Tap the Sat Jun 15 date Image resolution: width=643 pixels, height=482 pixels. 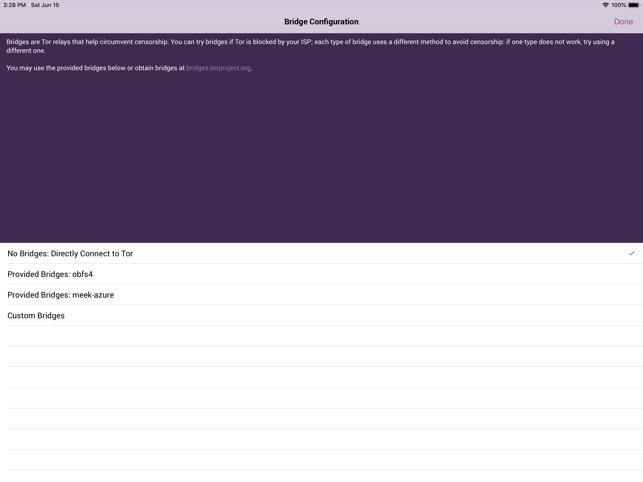(x=45, y=5)
